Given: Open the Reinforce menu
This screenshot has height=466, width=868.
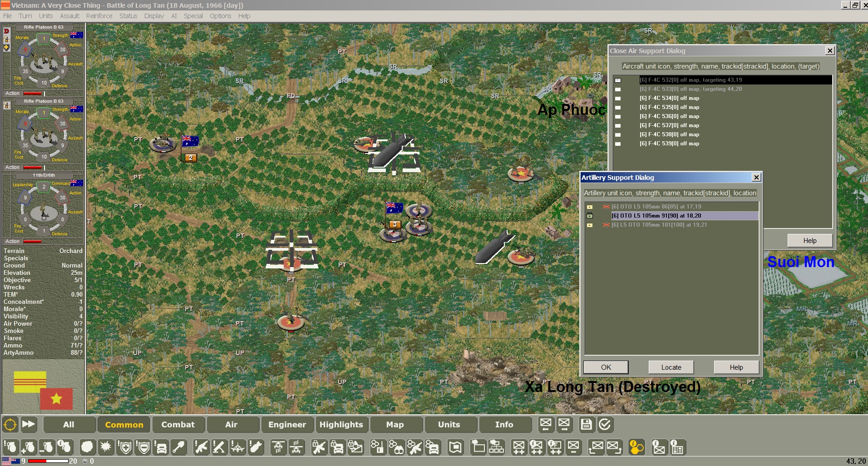Looking at the screenshot, I should 99,16.
